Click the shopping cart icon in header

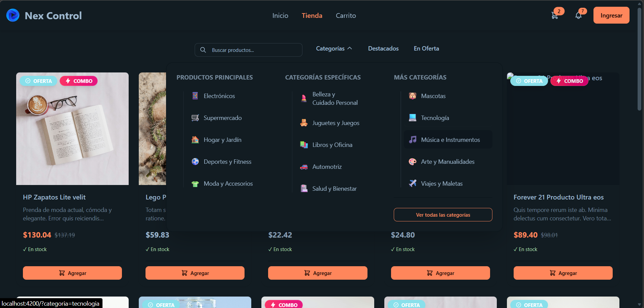pyautogui.click(x=554, y=16)
